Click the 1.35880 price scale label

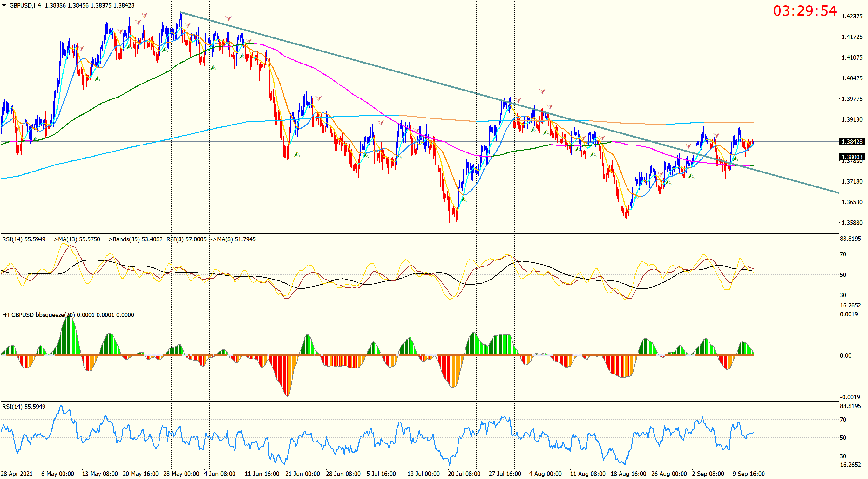851,223
